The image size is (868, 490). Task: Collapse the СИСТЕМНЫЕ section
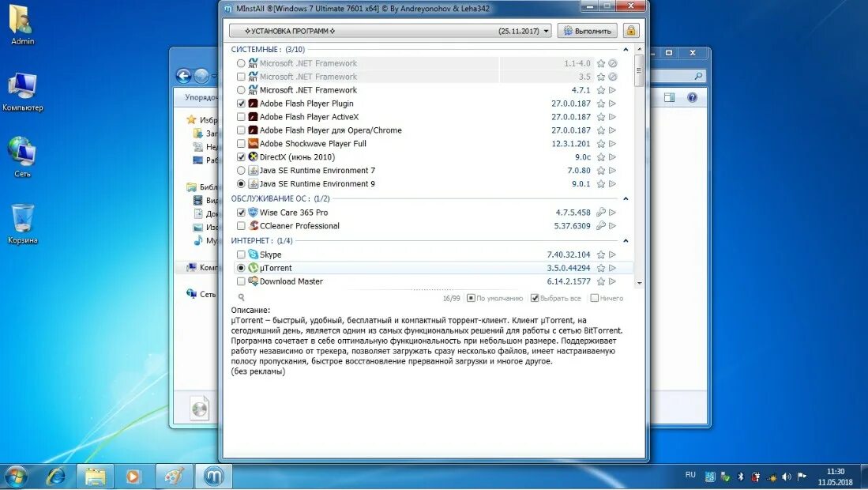(x=626, y=50)
